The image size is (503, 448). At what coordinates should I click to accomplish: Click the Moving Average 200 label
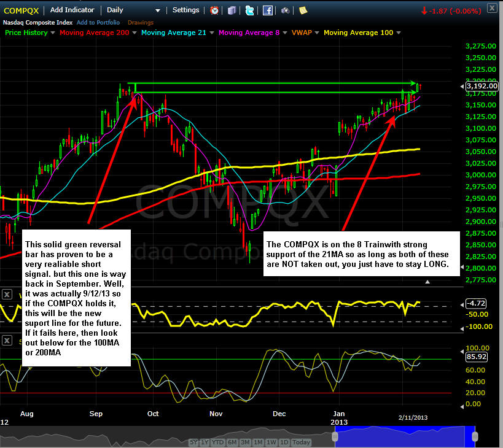[x=95, y=33]
